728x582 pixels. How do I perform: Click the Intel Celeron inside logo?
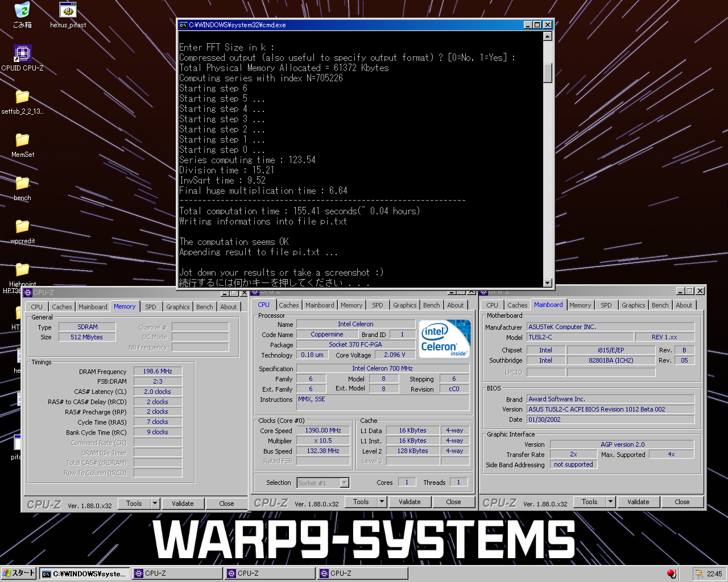click(x=445, y=339)
